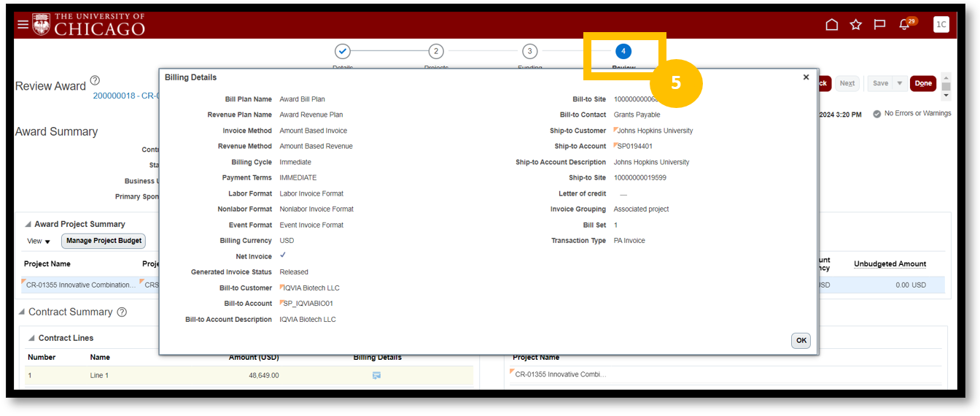Select Johns Hopkins University Ship-to Customer
This screenshot has height=416, width=980.
[653, 131]
